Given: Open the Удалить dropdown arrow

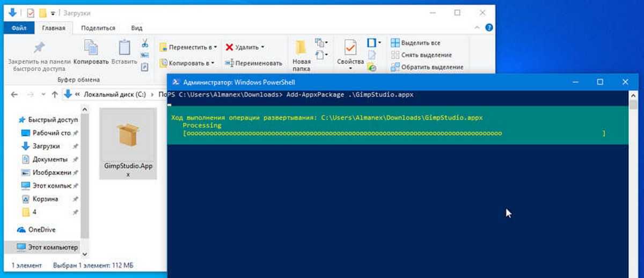Looking at the screenshot, I should tap(264, 47).
